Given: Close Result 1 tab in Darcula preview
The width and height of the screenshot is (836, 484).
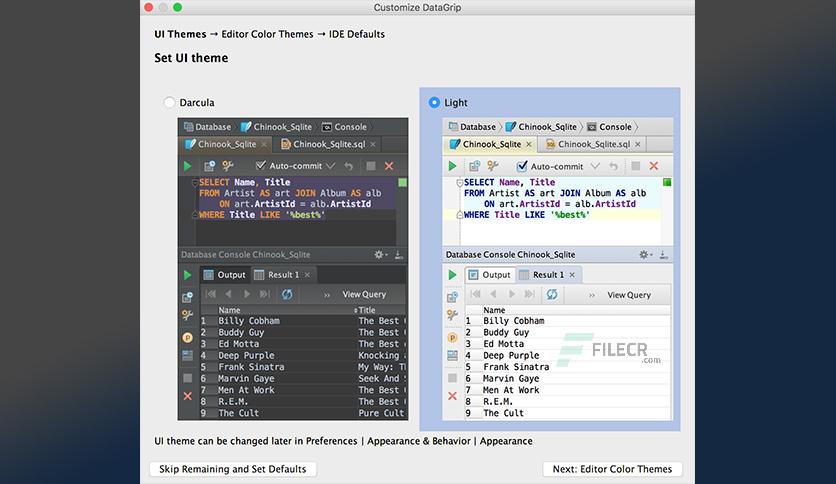Looking at the screenshot, I should pos(307,275).
